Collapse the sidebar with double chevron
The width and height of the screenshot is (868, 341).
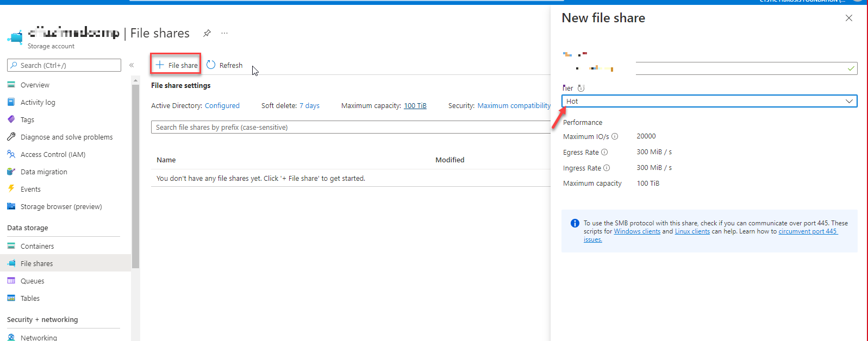pyautogui.click(x=132, y=65)
